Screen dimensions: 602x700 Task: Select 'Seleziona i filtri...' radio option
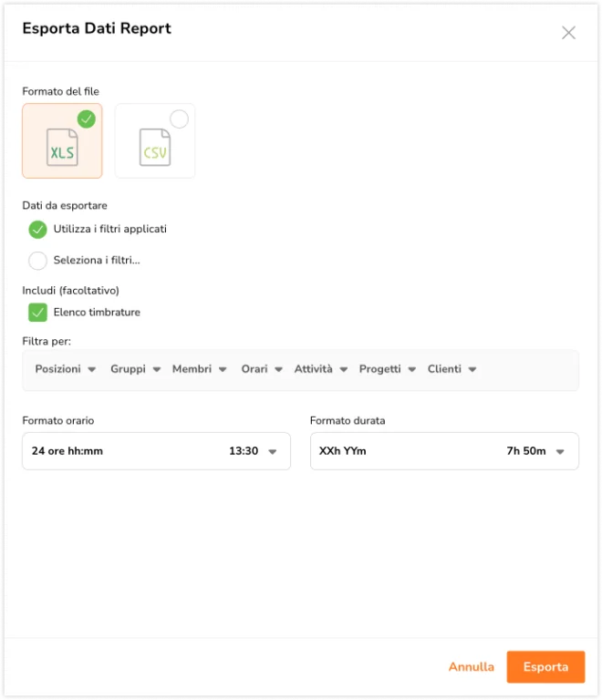[37, 261]
